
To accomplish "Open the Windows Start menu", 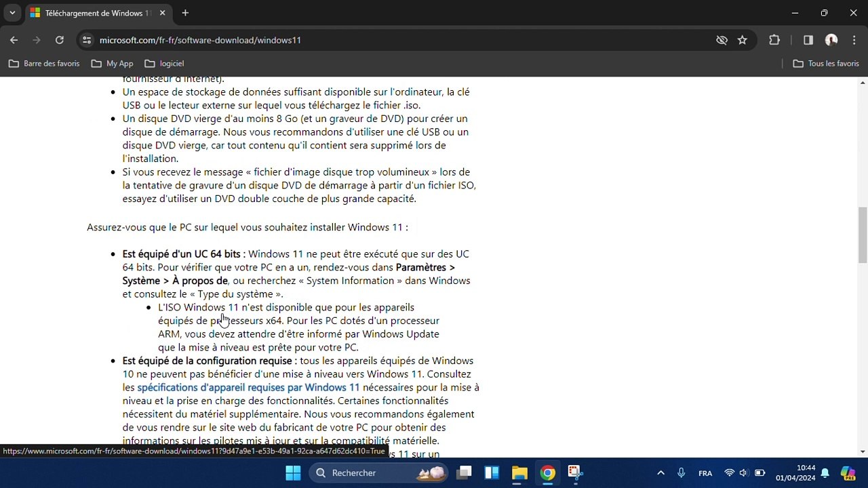I will (x=293, y=473).
